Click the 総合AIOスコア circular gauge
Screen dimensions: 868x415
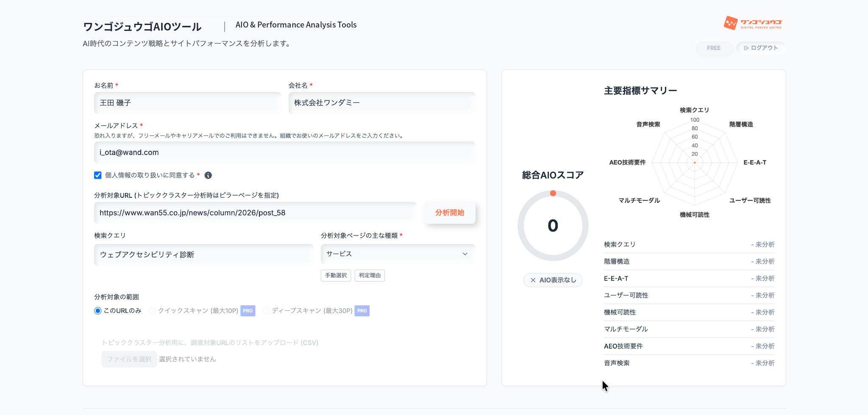click(x=553, y=226)
